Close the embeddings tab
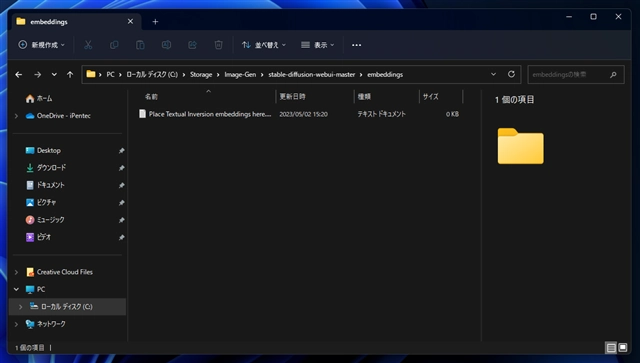Screen dimensions: 640x363 tap(130, 21)
